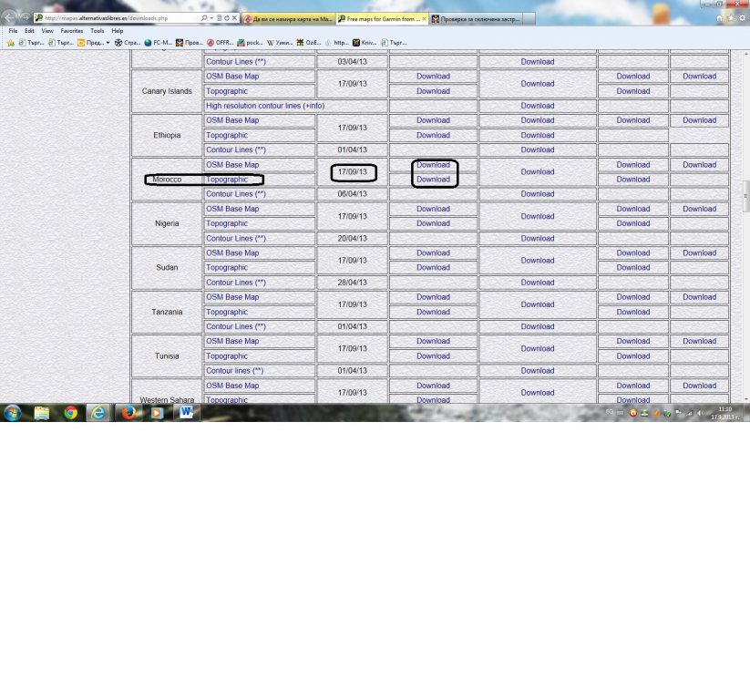
Task: Open the Tools menu
Action: pos(98,31)
